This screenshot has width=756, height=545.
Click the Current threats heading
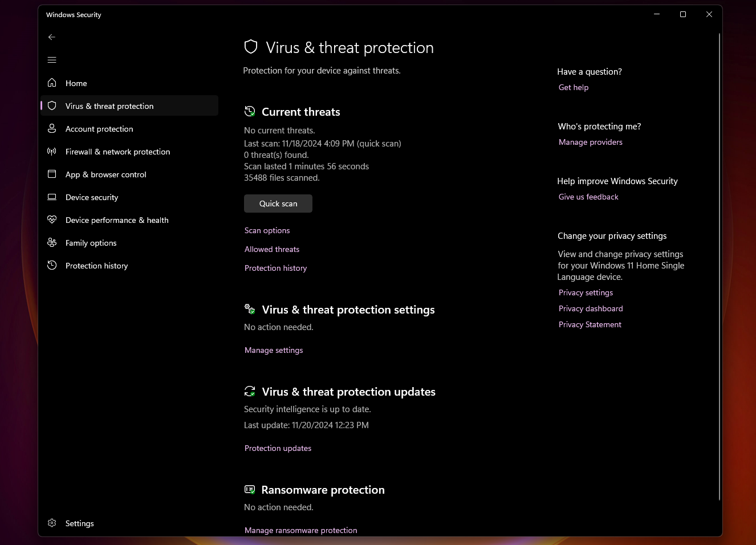301,112
